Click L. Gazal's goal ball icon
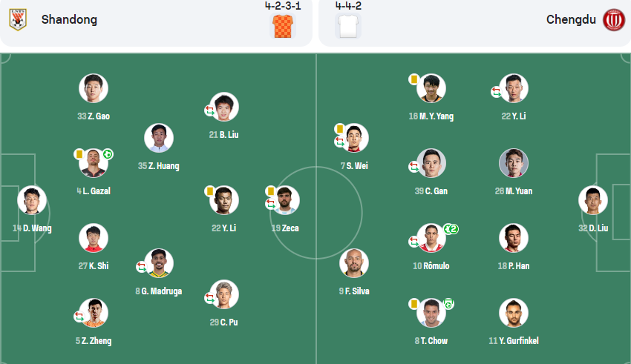This screenshot has width=631, height=364. click(x=108, y=154)
